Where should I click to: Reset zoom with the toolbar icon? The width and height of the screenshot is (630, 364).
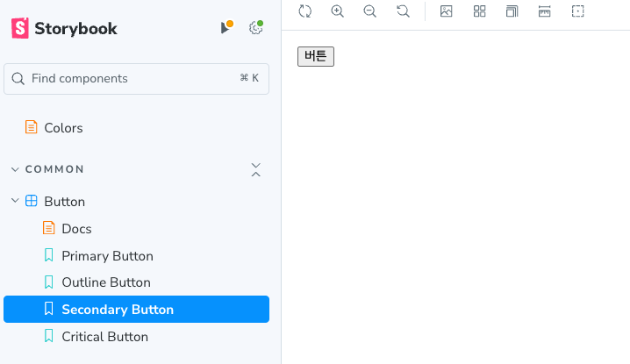(x=403, y=11)
